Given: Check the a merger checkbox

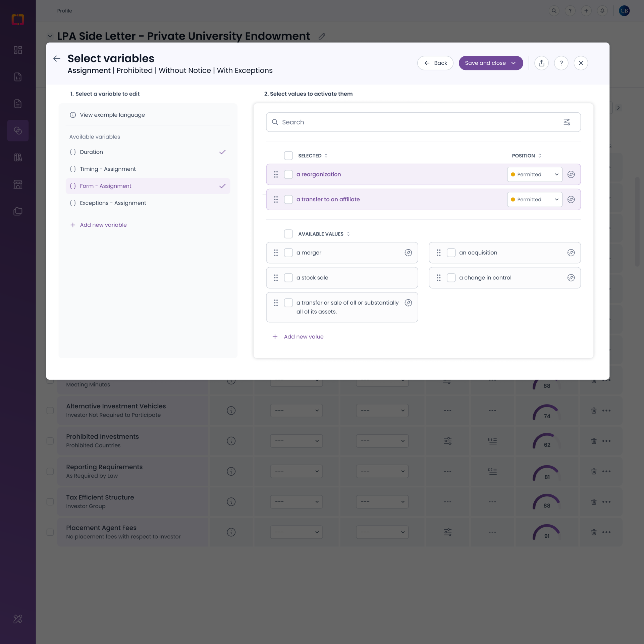Looking at the screenshot, I should click(288, 253).
